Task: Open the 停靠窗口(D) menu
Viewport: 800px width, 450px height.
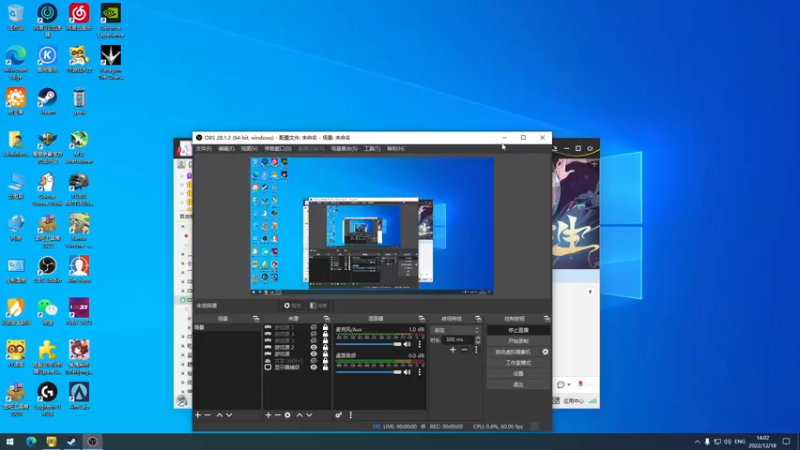Action: tap(278, 148)
